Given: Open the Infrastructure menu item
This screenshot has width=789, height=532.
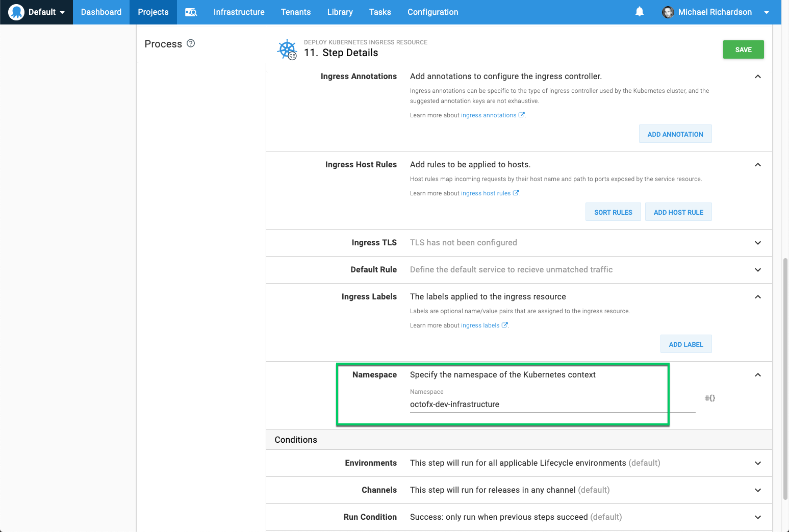Looking at the screenshot, I should coord(239,12).
